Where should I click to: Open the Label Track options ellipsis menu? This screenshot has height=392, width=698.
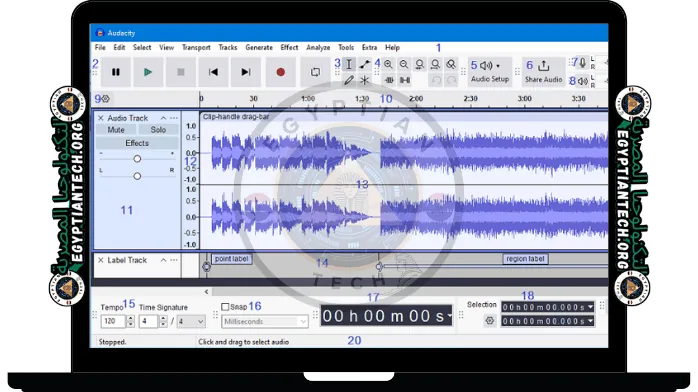click(x=174, y=260)
